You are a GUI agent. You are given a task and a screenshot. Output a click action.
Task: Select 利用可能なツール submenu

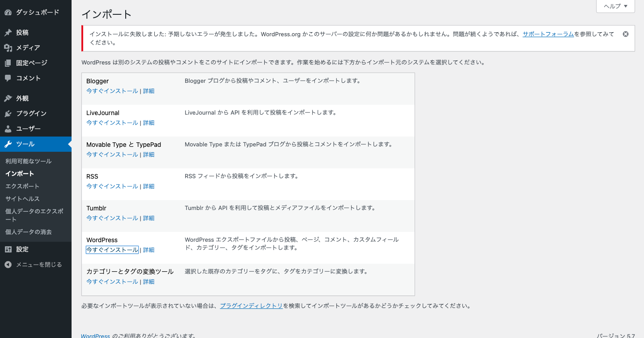(x=29, y=161)
